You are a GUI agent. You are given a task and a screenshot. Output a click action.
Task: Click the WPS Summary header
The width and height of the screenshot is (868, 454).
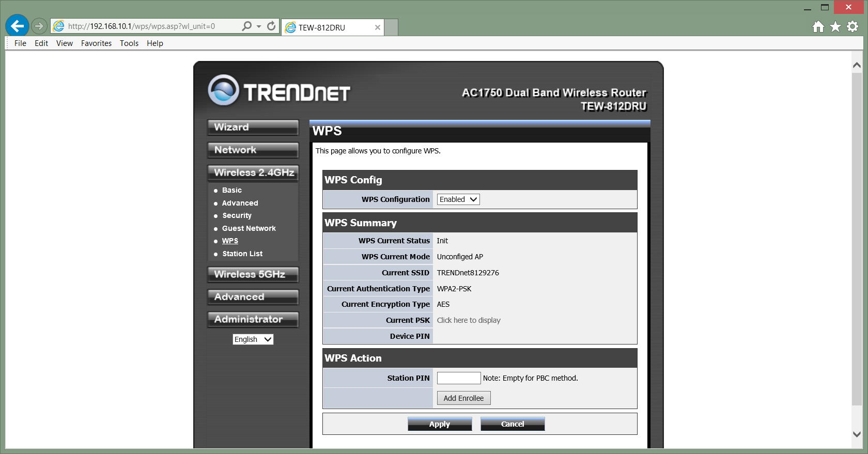480,223
